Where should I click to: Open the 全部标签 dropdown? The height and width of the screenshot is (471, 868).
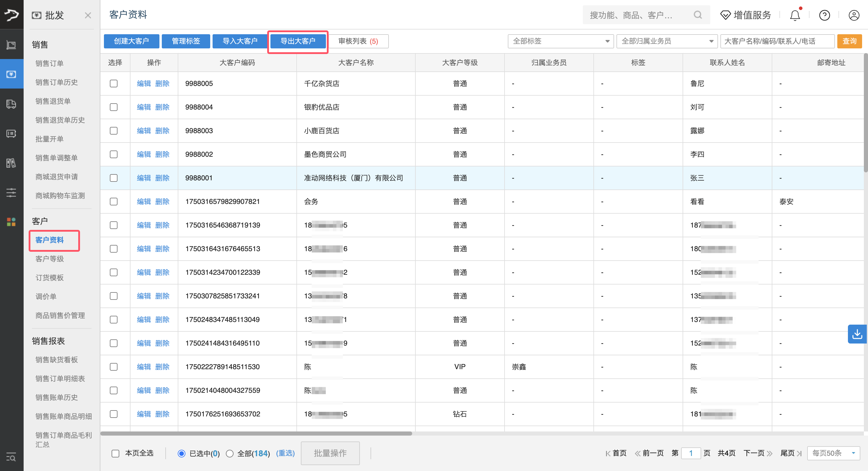[560, 41]
